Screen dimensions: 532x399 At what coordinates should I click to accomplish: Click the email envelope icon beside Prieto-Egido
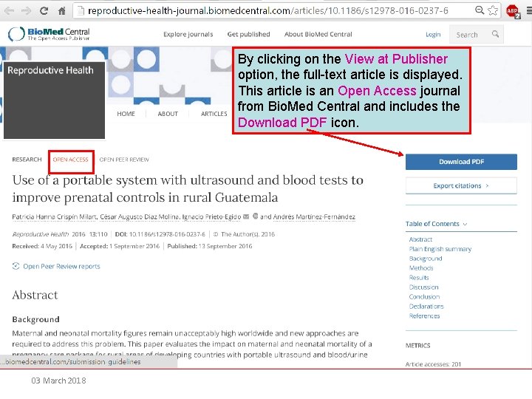pos(246,216)
